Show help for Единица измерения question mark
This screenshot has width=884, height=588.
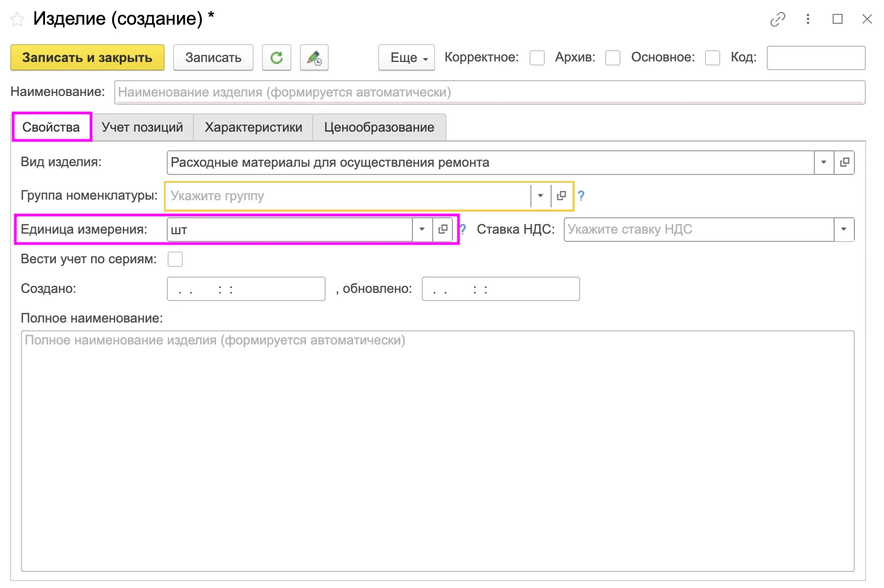(463, 229)
